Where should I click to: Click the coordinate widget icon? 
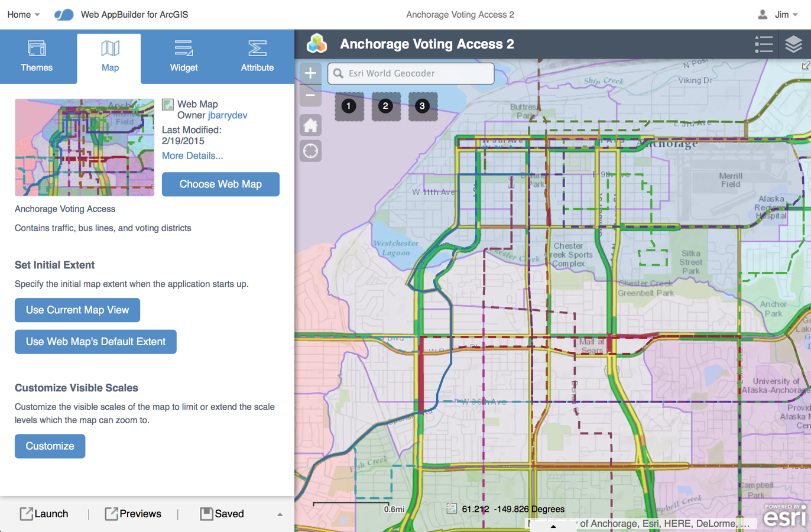coord(452,508)
